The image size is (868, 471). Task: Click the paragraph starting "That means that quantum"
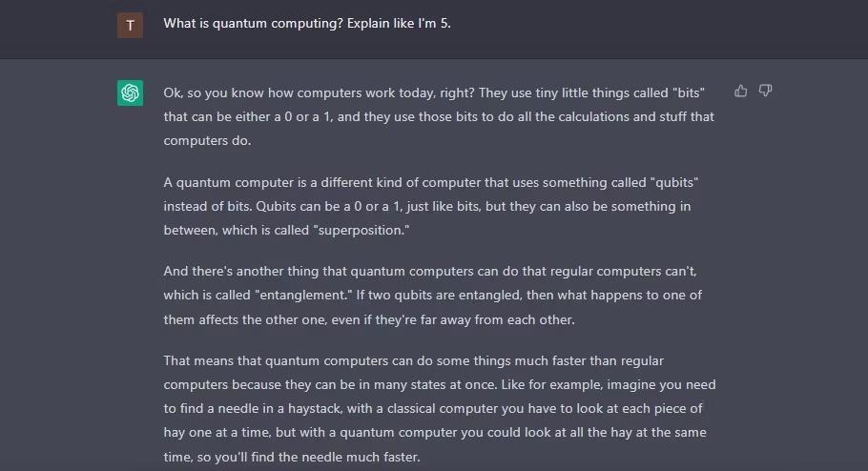439,409
